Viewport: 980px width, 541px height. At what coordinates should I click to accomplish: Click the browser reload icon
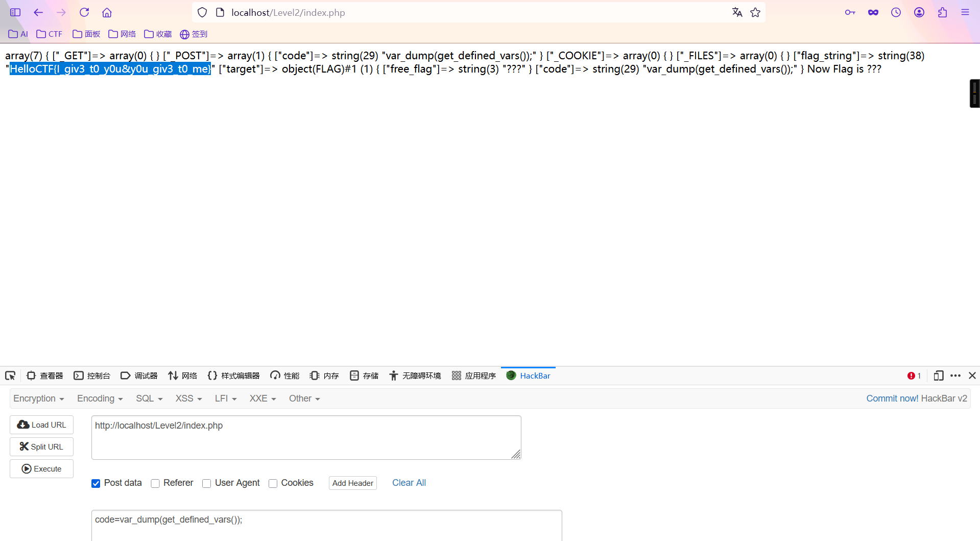click(84, 12)
